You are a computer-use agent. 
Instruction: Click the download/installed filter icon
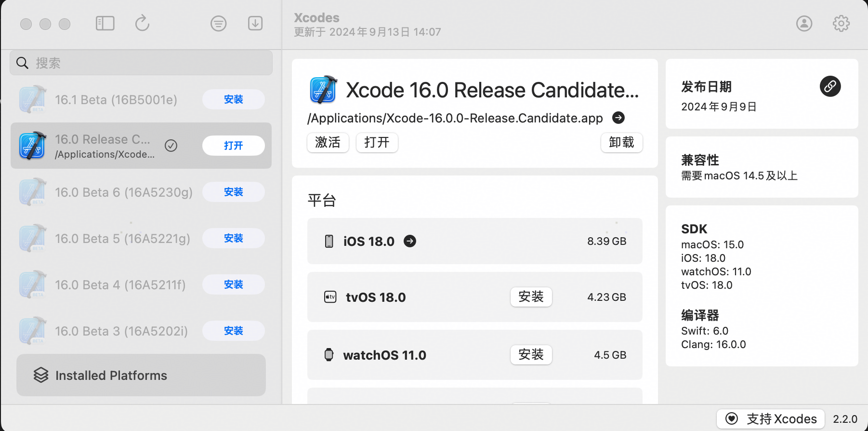pos(255,23)
